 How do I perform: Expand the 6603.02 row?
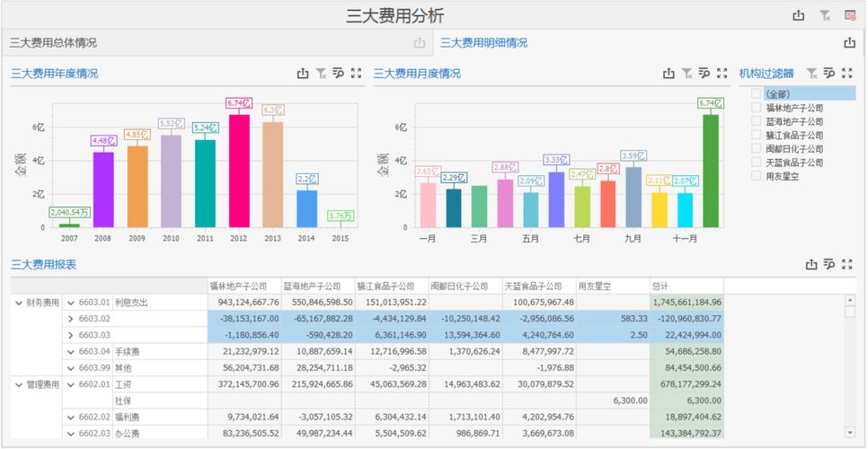click(71, 319)
